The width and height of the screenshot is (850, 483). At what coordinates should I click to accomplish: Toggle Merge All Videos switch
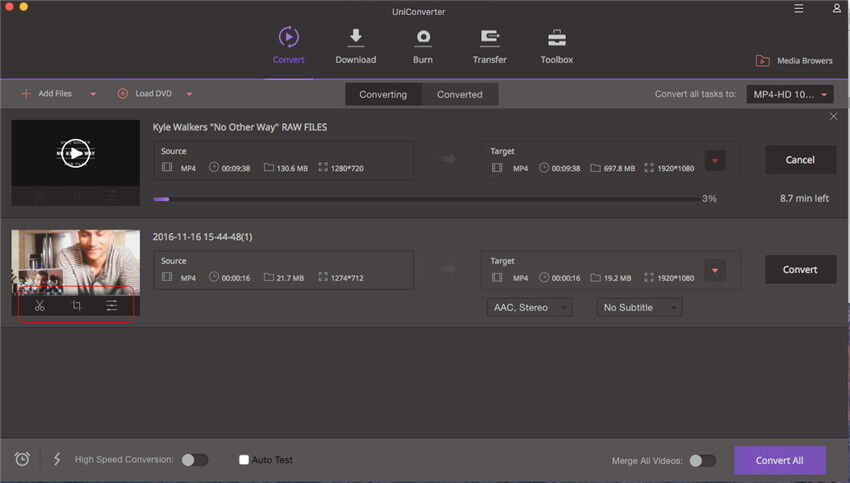(703, 460)
